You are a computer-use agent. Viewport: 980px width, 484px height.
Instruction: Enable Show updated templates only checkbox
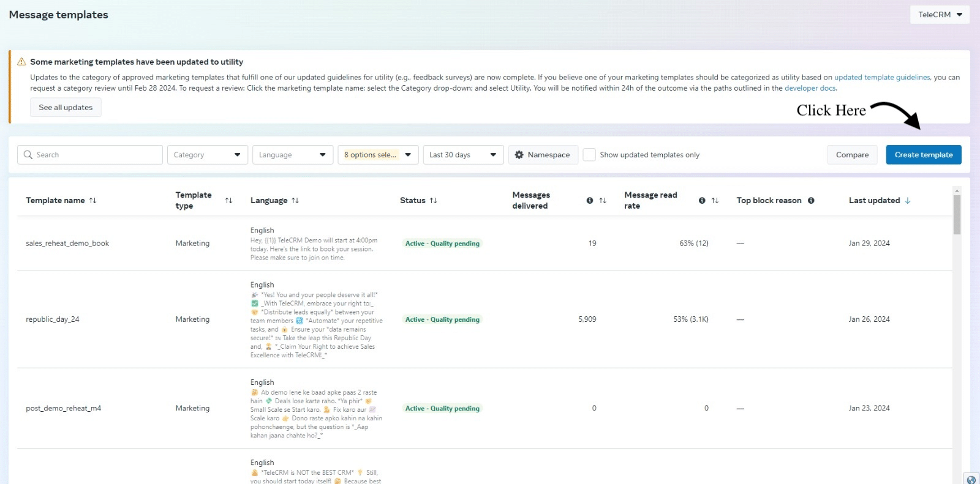pyautogui.click(x=589, y=155)
